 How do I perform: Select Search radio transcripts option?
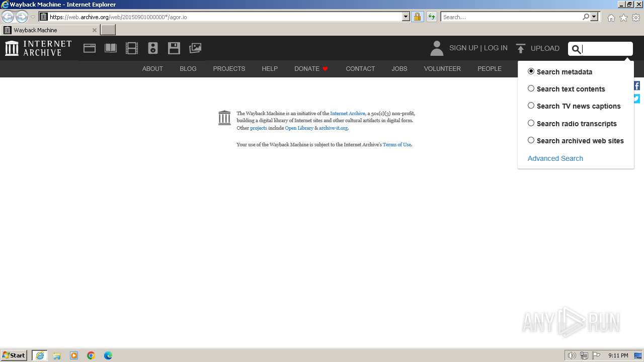(x=531, y=123)
